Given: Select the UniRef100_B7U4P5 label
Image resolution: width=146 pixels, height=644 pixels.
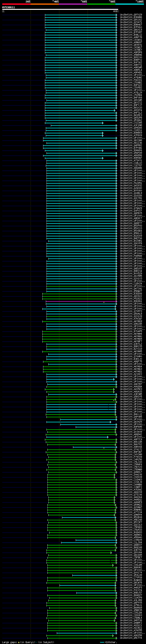Looking at the screenshot, I should 131,331.
